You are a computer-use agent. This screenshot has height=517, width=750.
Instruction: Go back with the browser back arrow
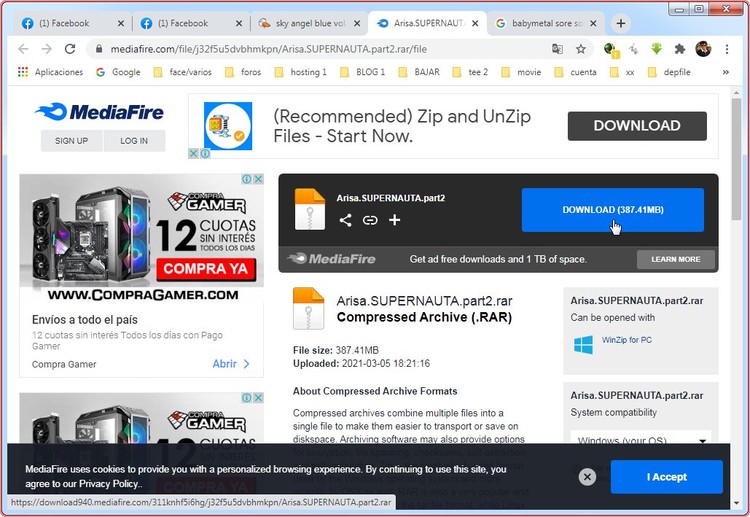point(23,49)
